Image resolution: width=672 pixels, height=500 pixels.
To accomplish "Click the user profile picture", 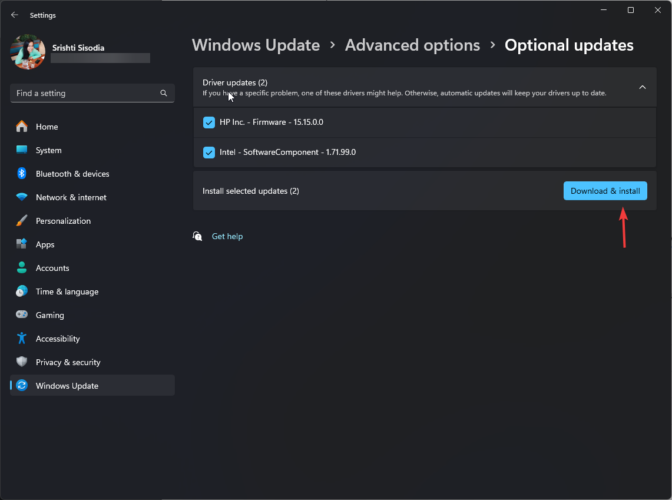I will (28, 52).
